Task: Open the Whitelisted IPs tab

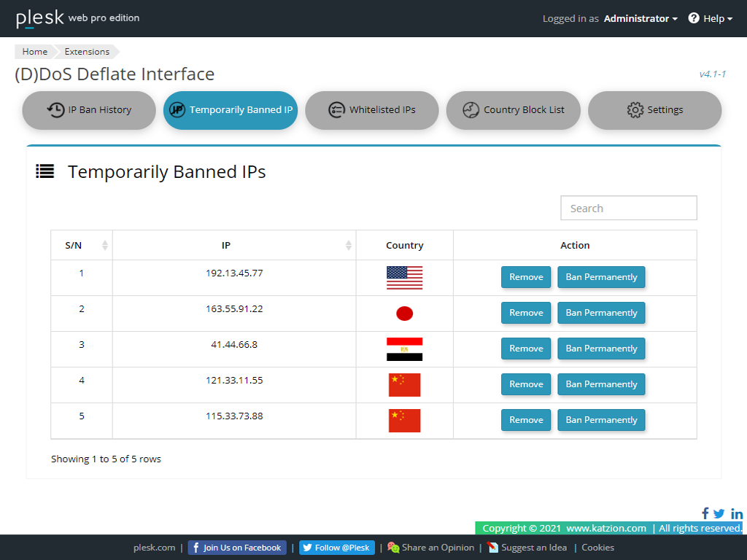Action: (x=372, y=110)
